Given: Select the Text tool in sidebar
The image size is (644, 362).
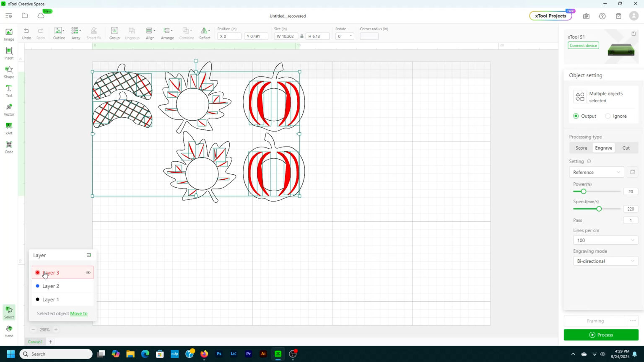Looking at the screenshot, I should click(9, 90).
